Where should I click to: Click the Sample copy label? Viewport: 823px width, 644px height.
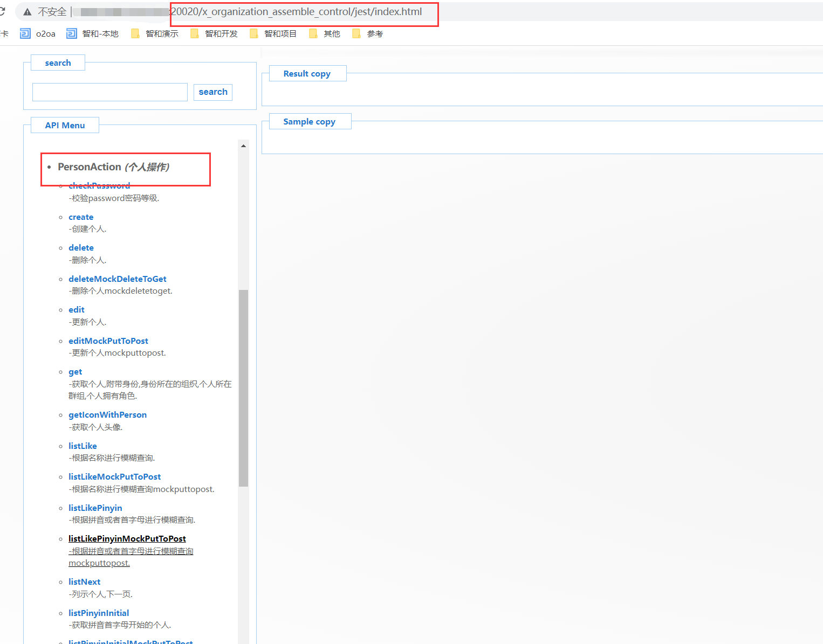pyautogui.click(x=309, y=122)
